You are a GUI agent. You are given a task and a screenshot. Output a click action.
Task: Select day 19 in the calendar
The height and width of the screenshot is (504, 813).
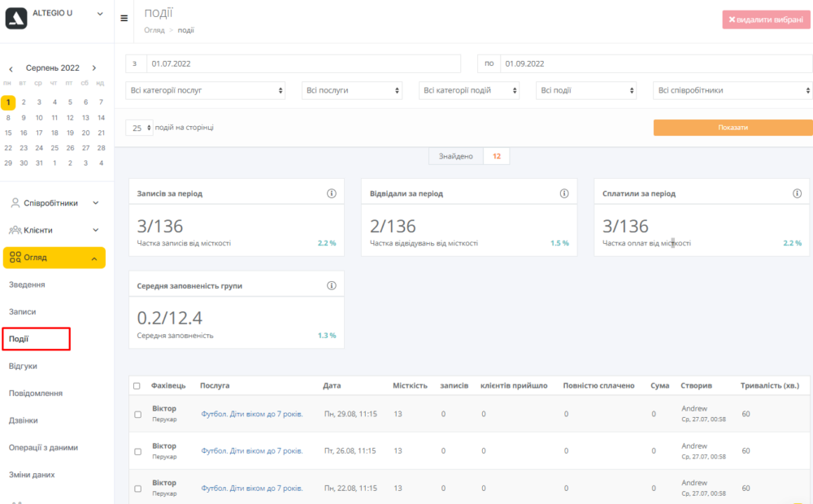point(70,133)
